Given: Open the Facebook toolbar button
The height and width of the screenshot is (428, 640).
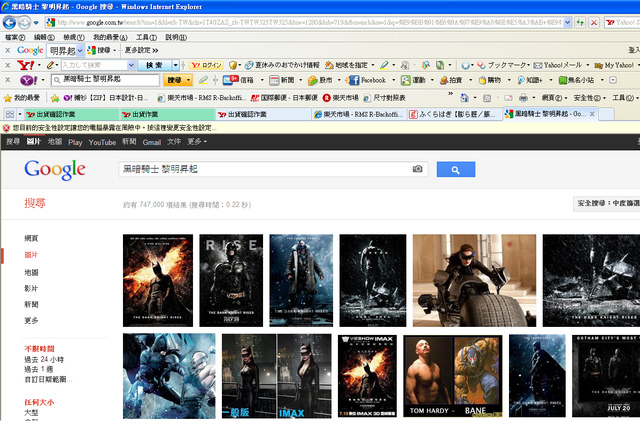Looking at the screenshot, I should point(367,80).
